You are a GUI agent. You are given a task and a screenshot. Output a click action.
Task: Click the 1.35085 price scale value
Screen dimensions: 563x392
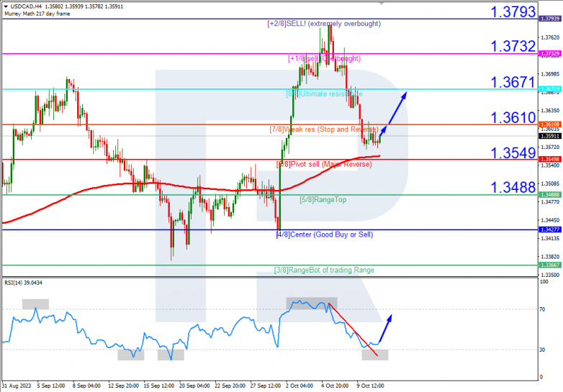551,183
